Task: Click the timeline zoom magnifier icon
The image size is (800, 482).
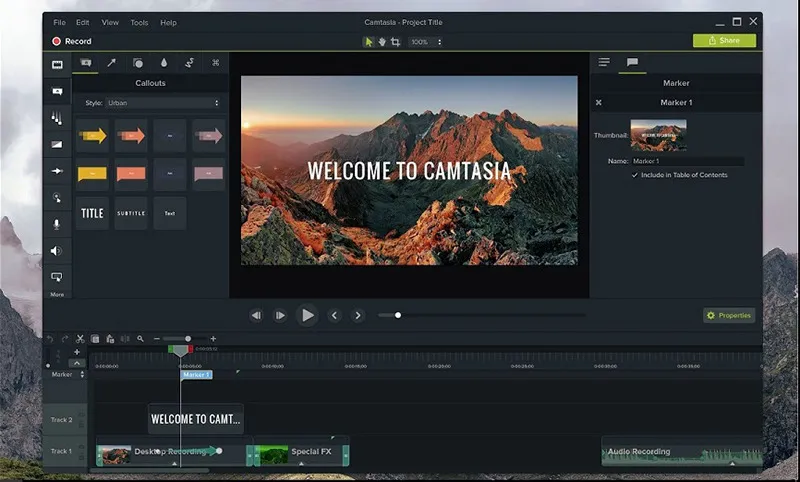Action: (x=140, y=339)
